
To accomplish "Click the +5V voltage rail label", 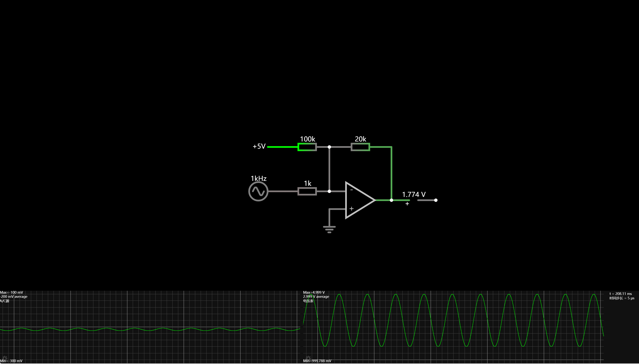I will [x=259, y=146].
